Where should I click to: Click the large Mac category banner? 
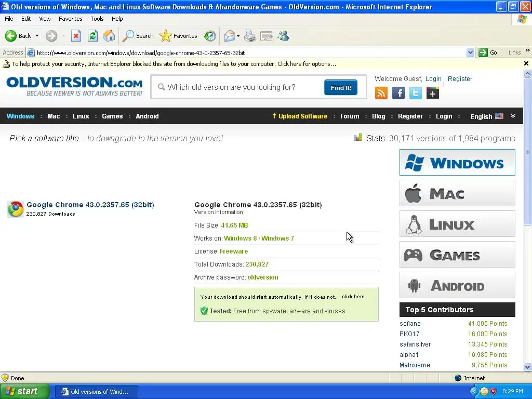(457, 193)
